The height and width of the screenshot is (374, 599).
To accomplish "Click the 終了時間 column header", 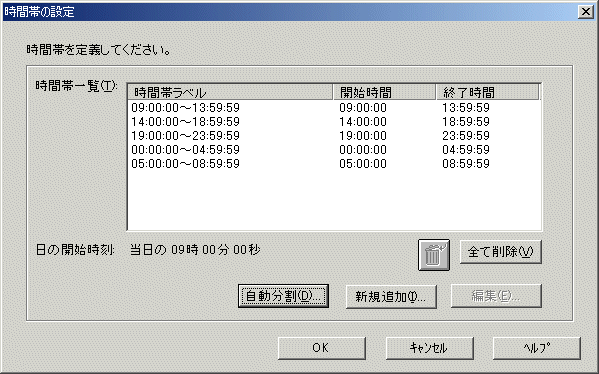I will point(488,92).
